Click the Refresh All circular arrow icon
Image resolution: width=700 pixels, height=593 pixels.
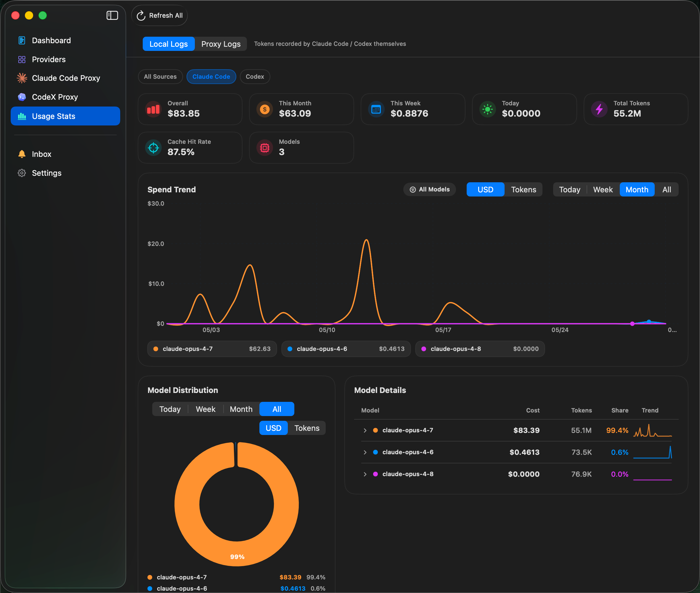(x=141, y=15)
